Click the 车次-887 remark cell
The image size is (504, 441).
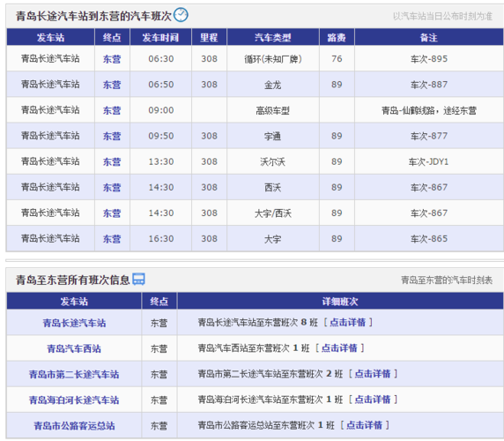(x=429, y=85)
